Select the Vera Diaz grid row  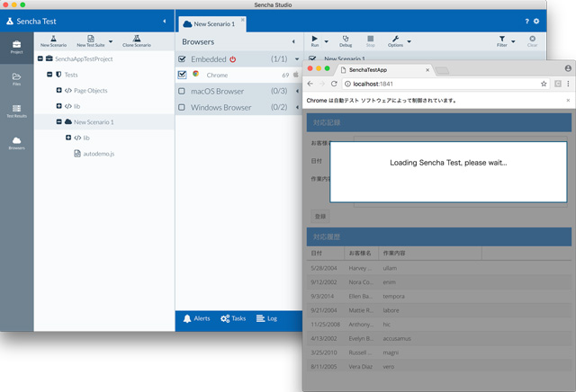point(439,366)
